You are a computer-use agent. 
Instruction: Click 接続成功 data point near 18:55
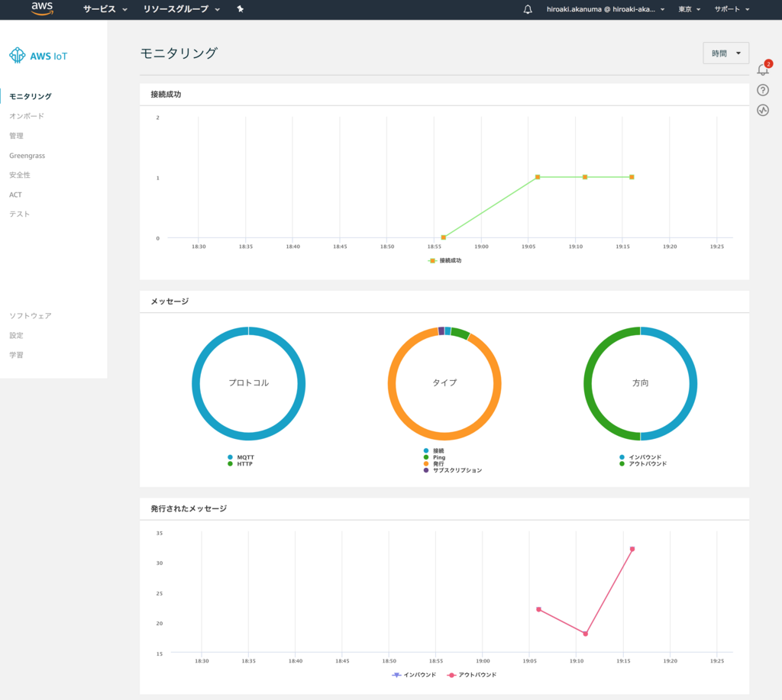click(x=444, y=237)
